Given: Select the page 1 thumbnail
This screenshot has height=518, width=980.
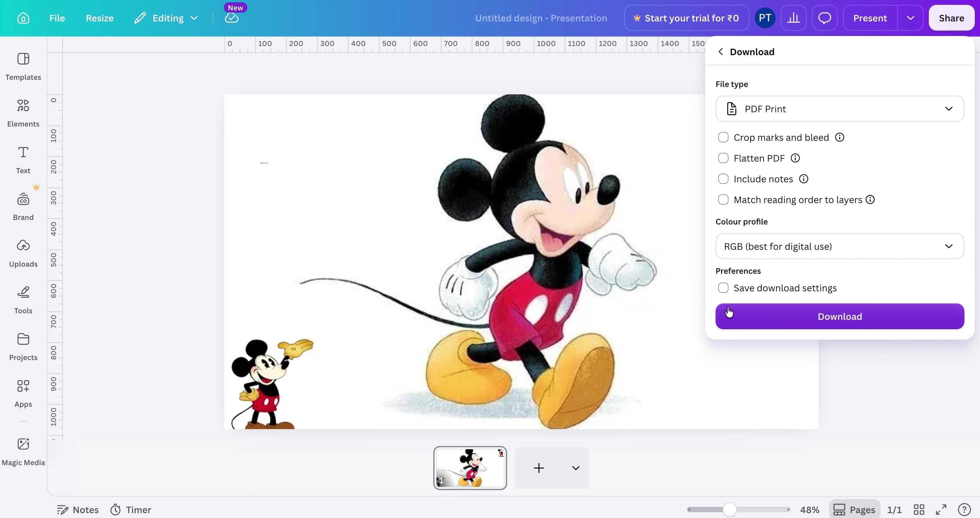Looking at the screenshot, I should pyautogui.click(x=470, y=468).
